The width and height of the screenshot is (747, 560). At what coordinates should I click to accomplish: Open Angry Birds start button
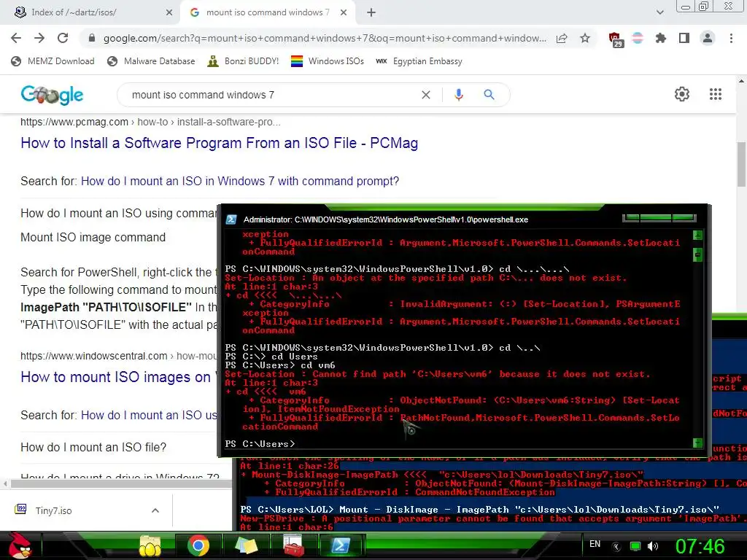[x=19, y=545]
